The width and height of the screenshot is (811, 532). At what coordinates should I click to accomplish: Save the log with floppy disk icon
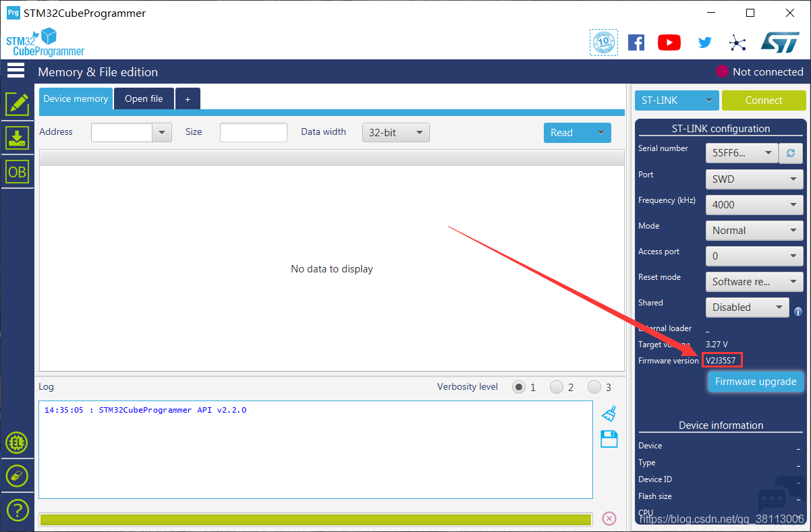click(x=609, y=439)
